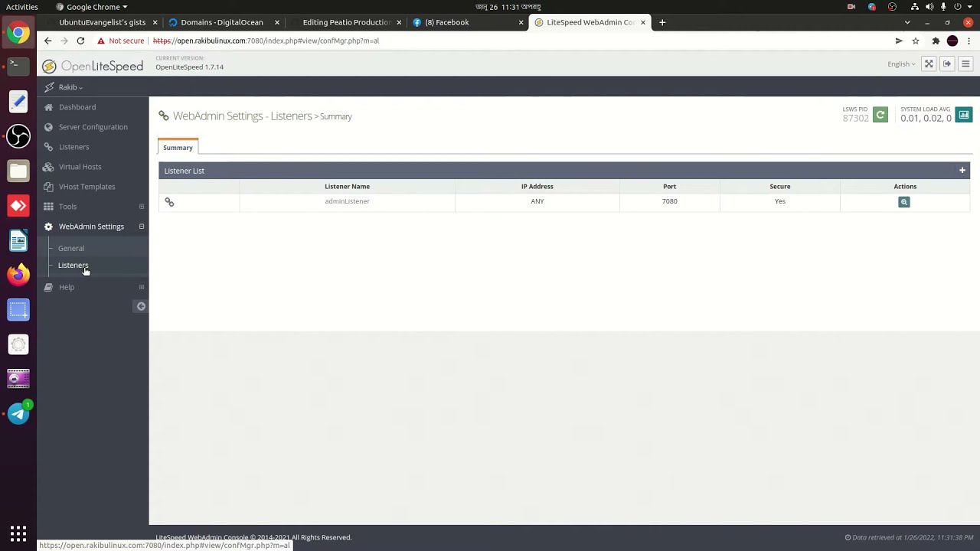980x551 pixels.
Task: Click the Listener Name column header
Action: coord(347,186)
